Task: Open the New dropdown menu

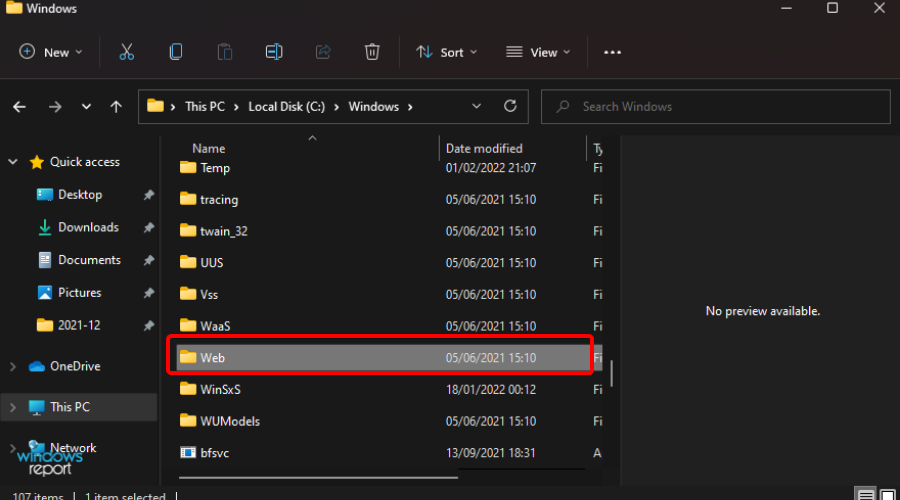Action: pyautogui.click(x=51, y=52)
